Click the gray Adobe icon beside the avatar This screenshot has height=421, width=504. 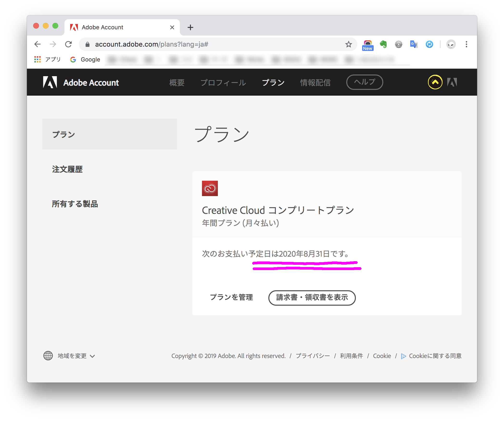click(x=452, y=82)
